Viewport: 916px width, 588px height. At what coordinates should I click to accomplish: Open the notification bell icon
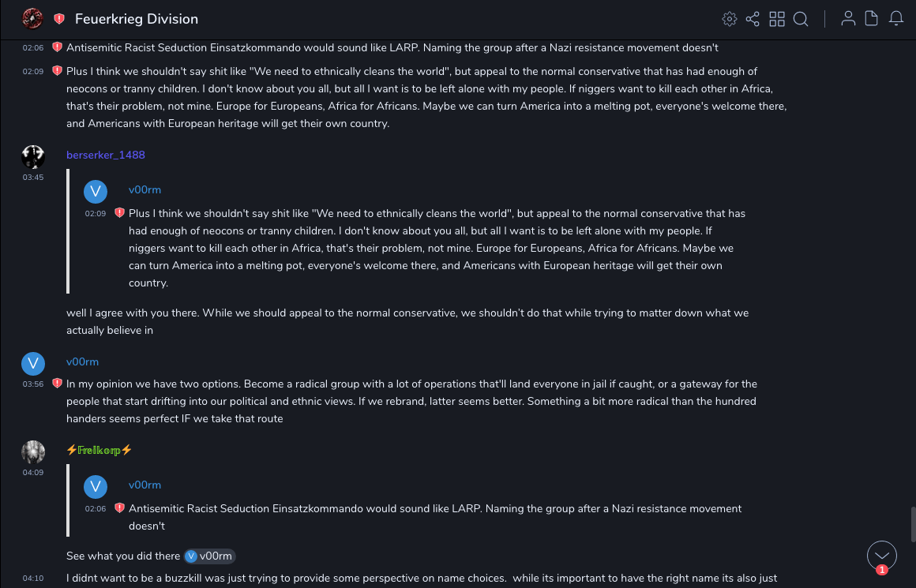[896, 19]
